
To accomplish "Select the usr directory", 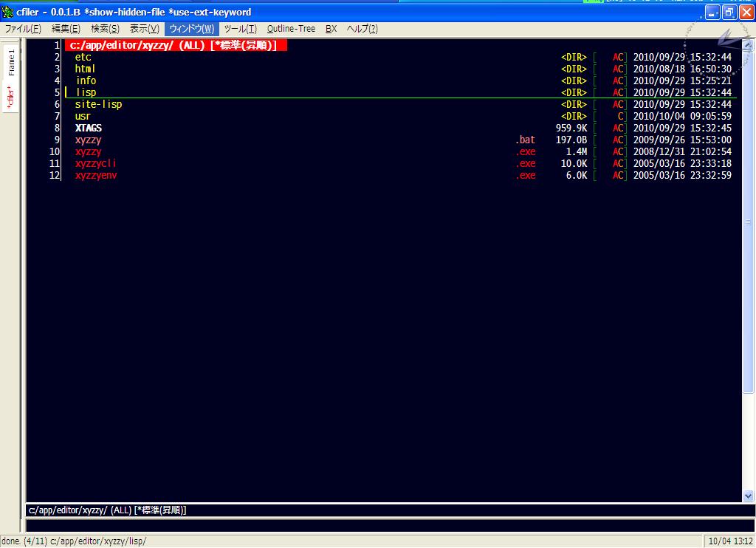I will (83, 116).
